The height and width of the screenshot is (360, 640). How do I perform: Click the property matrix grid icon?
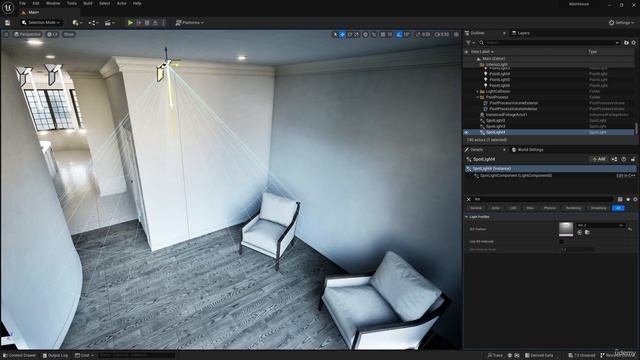click(620, 199)
